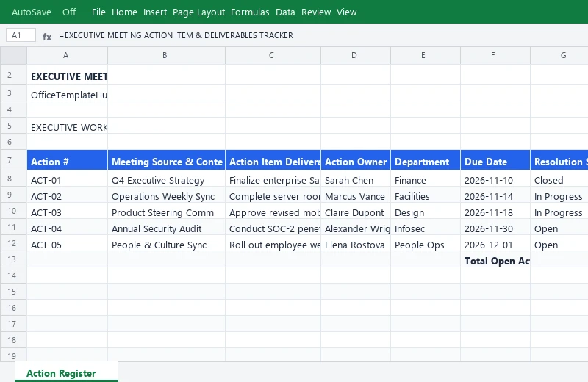Select column C header
This screenshot has width=588, height=382.
coord(273,56)
